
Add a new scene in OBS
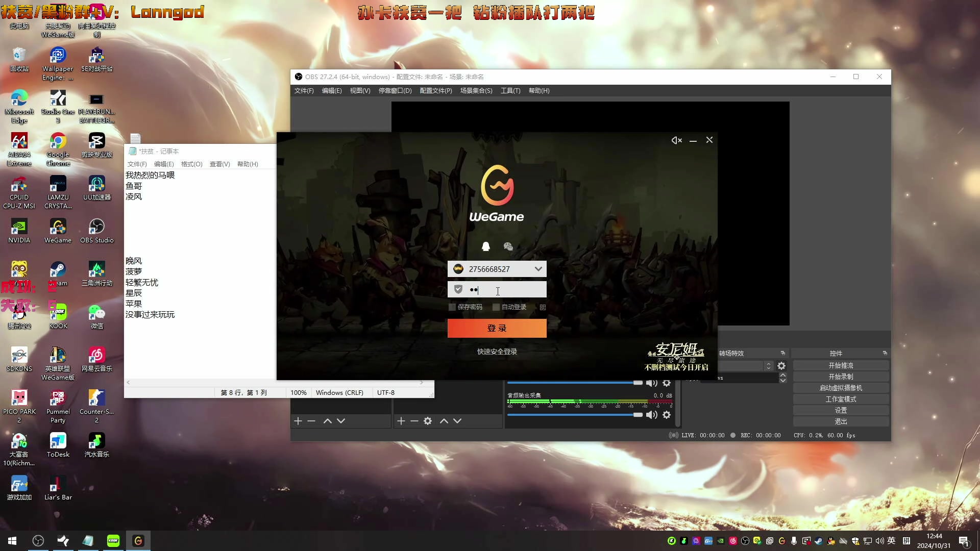[298, 421]
